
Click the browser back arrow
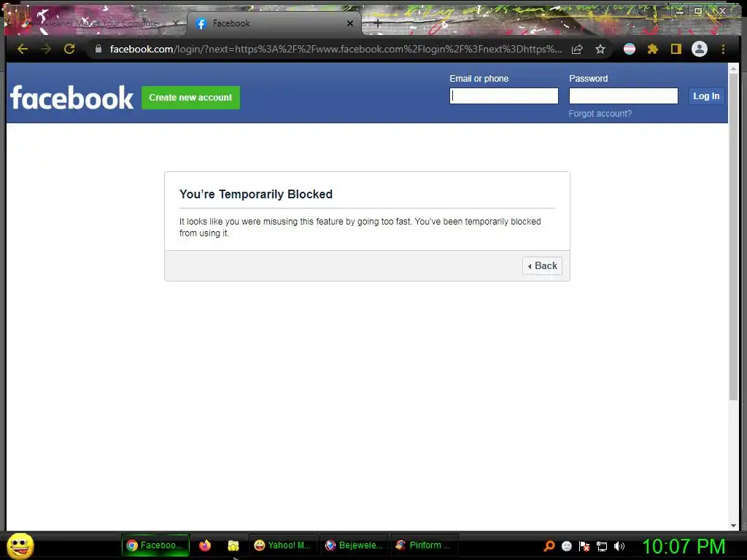pyautogui.click(x=23, y=49)
